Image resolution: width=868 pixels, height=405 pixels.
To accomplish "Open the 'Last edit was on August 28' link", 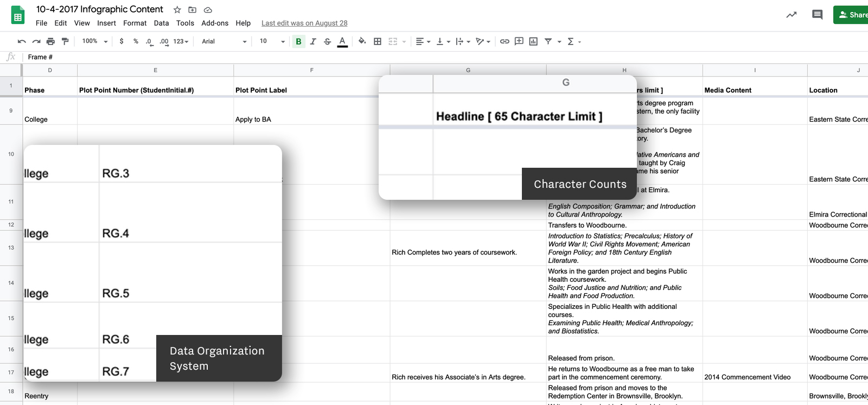I will (304, 23).
